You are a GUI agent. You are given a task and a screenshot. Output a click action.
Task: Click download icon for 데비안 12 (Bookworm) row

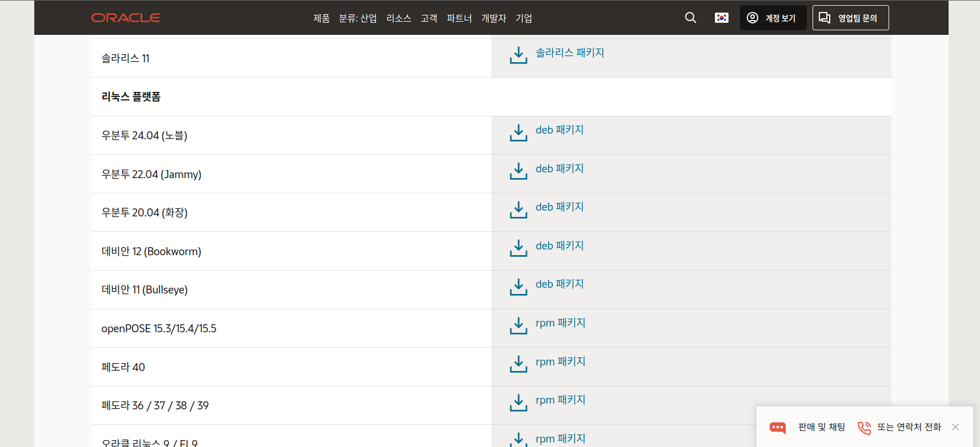(518, 248)
